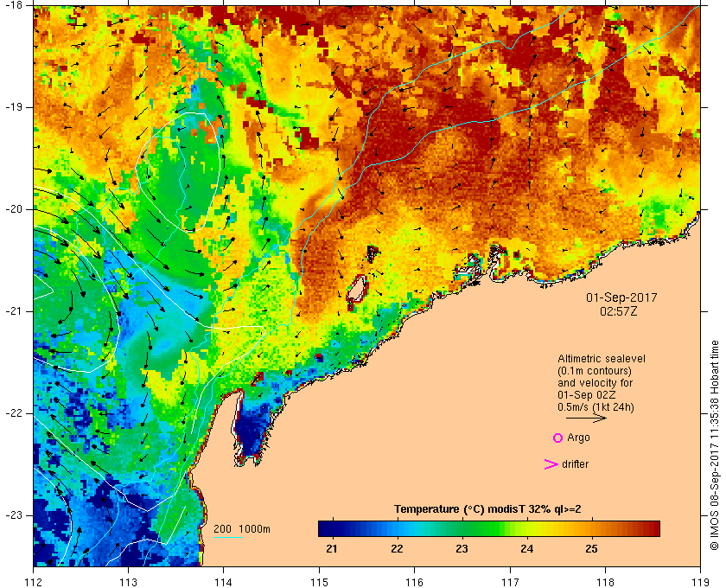
Task: Click the dark blue Exmouth Gulf water
Action: (251, 429)
